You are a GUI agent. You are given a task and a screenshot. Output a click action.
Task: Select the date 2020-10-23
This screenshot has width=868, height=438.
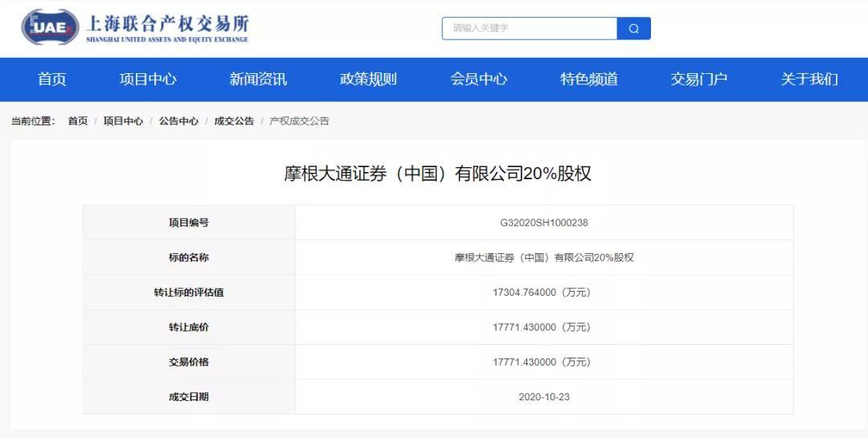[x=544, y=397]
